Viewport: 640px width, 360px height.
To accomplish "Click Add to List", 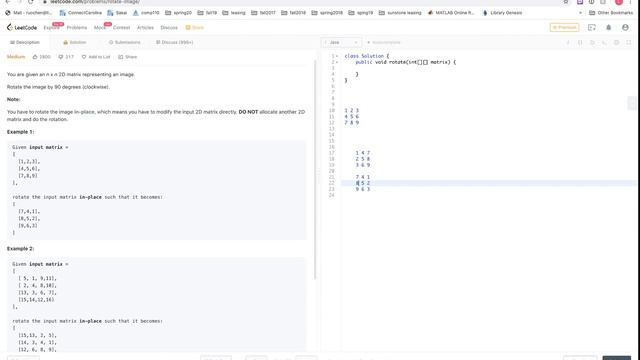I will click(96, 57).
